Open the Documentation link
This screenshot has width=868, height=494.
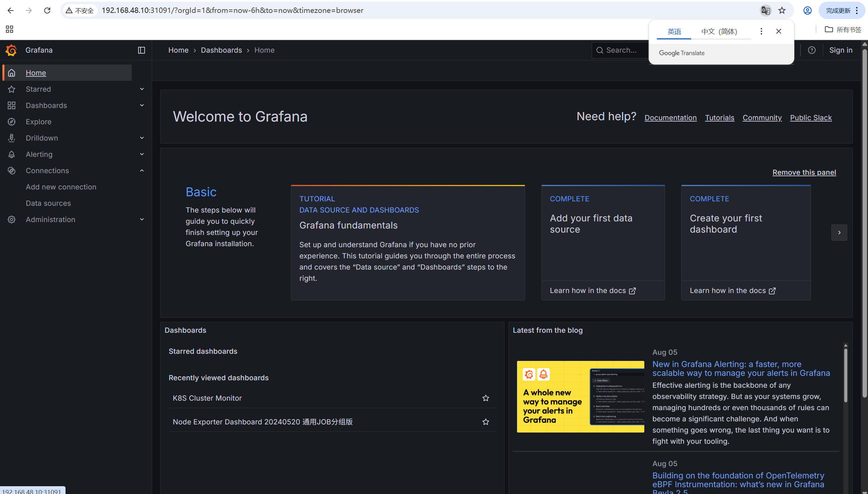(670, 117)
